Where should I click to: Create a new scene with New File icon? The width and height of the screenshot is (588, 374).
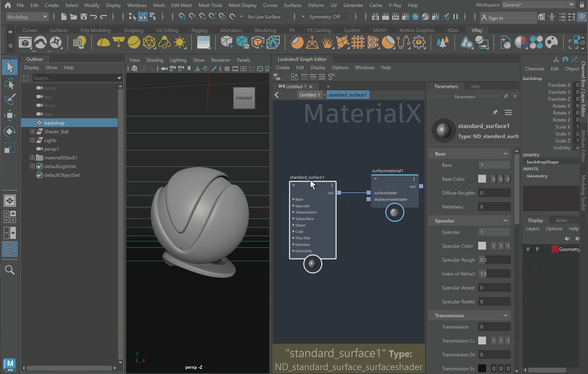tap(64, 17)
